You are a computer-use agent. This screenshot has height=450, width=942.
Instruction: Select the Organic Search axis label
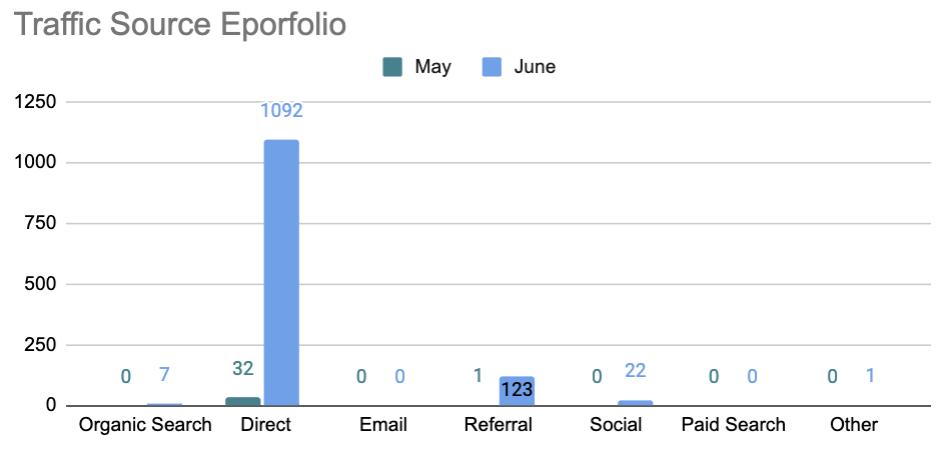pos(146,425)
